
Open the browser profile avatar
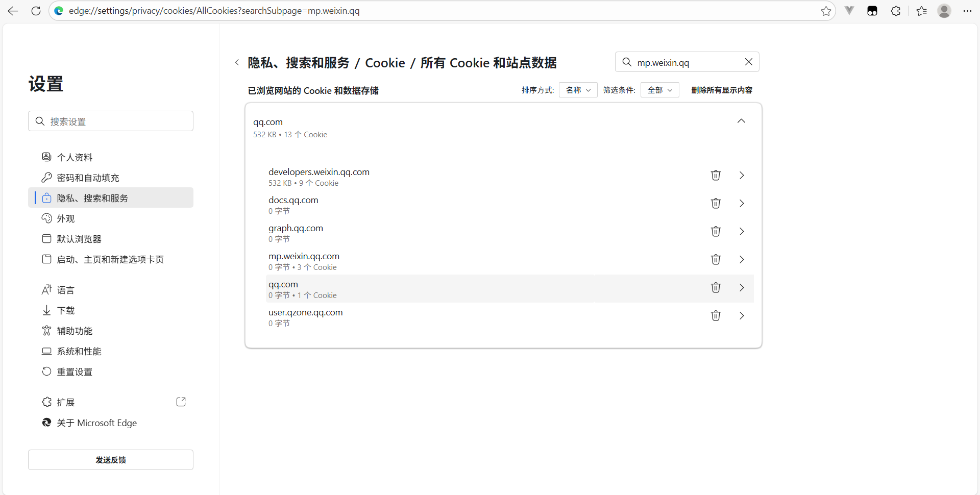pos(944,11)
